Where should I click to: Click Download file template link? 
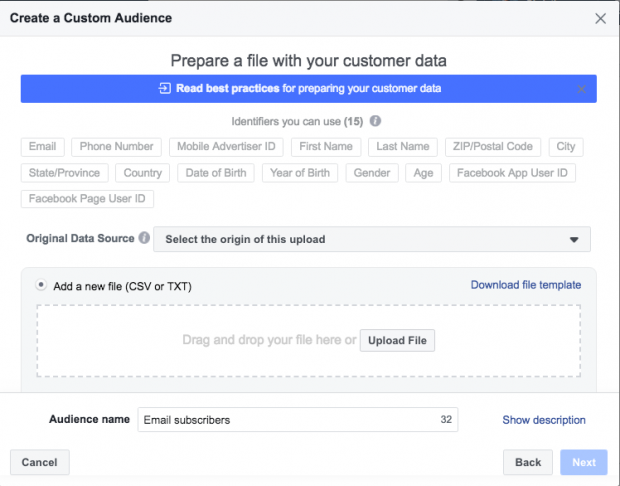tap(525, 285)
